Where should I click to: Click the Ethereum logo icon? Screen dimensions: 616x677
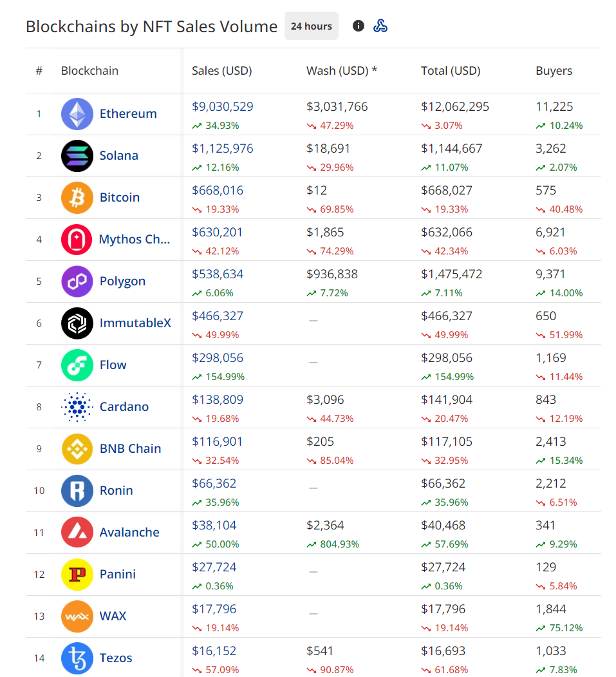[x=77, y=114]
